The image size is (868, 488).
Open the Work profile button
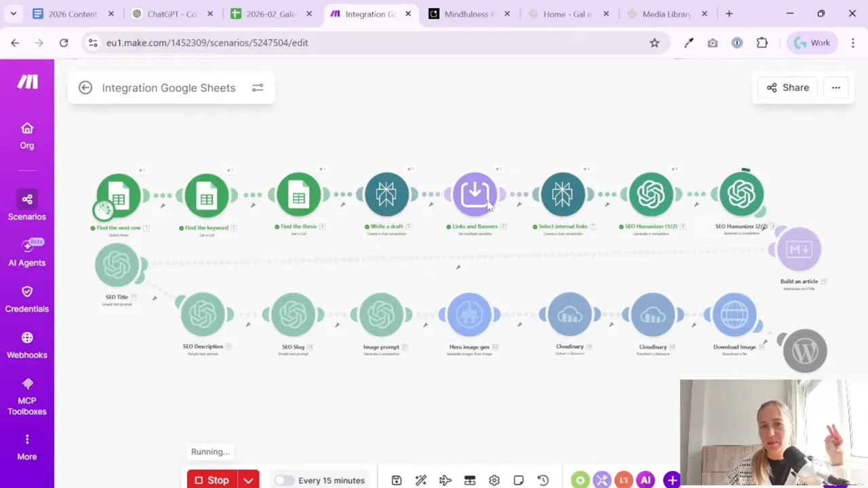tap(812, 43)
